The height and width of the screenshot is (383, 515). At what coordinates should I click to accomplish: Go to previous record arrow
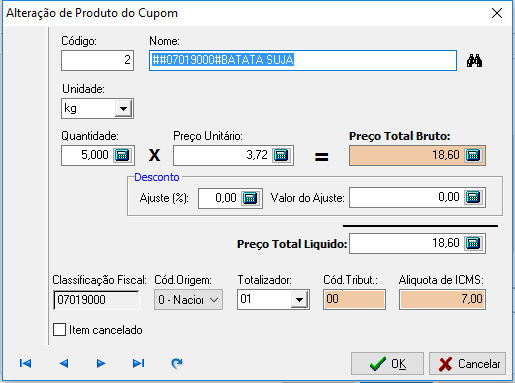coord(64,363)
